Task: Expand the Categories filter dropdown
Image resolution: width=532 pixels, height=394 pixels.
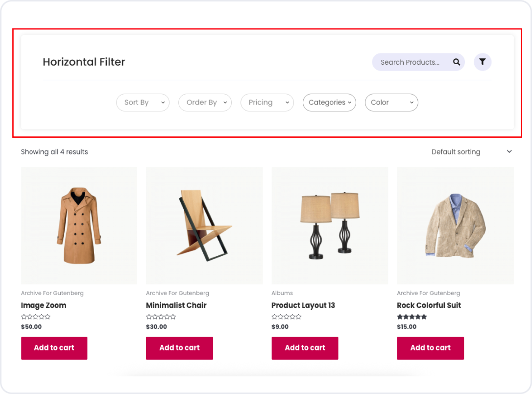Action: pos(329,102)
